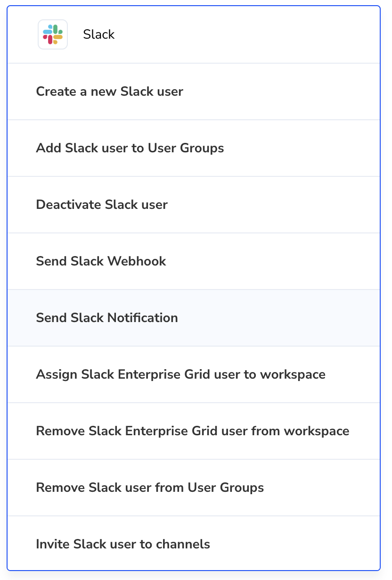Click the Slack logo icon
This screenshot has height=580, width=392.
[x=53, y=34]
